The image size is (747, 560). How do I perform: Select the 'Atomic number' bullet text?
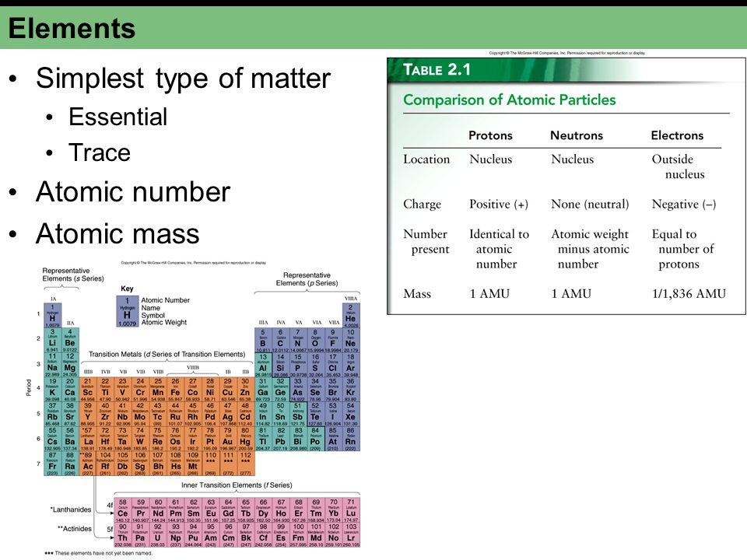[x=133, y=192]
